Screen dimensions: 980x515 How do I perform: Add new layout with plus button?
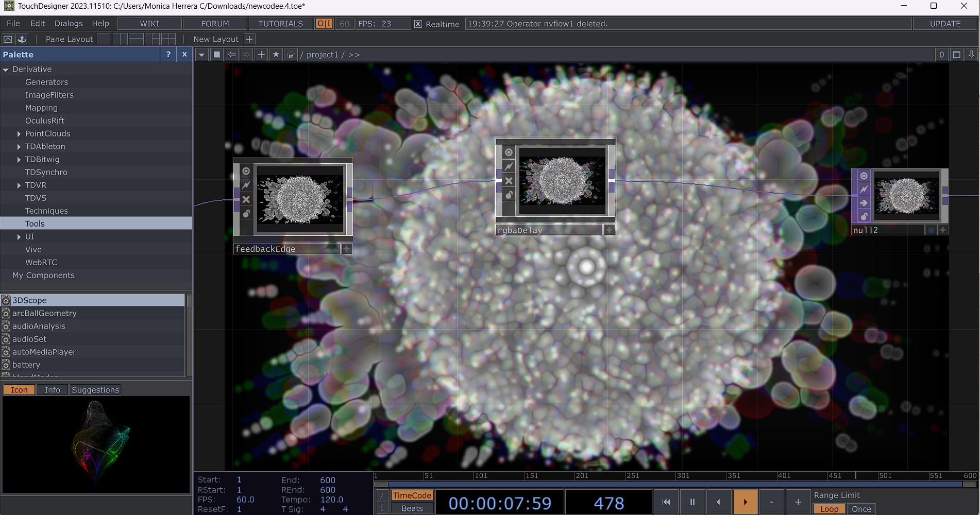(x=249, y=39)
